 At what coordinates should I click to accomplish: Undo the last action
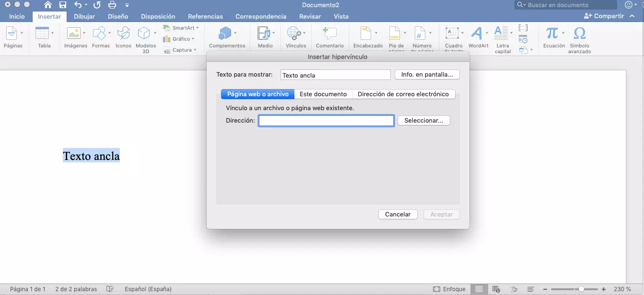click(78, 5)
